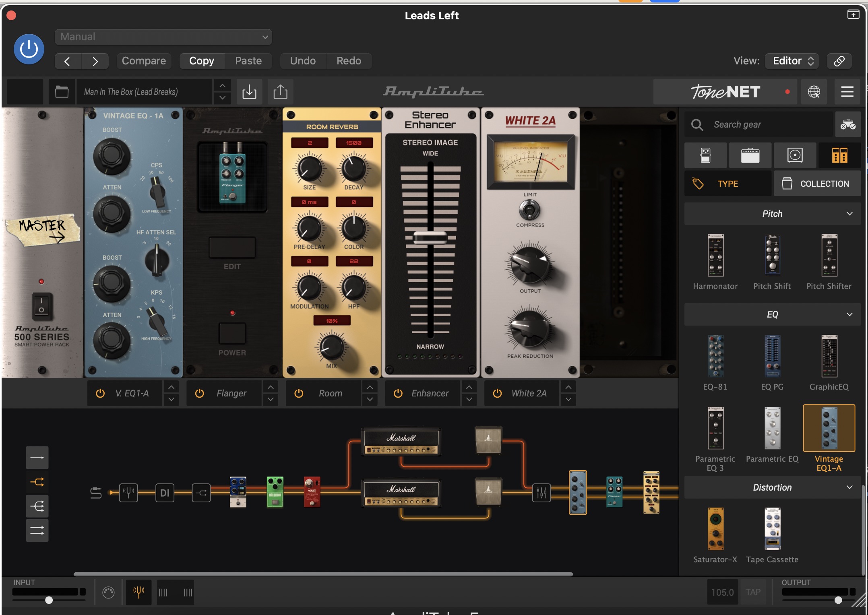Click the DI block in signal chain
The image size is (868, 615).
[165, 492]
